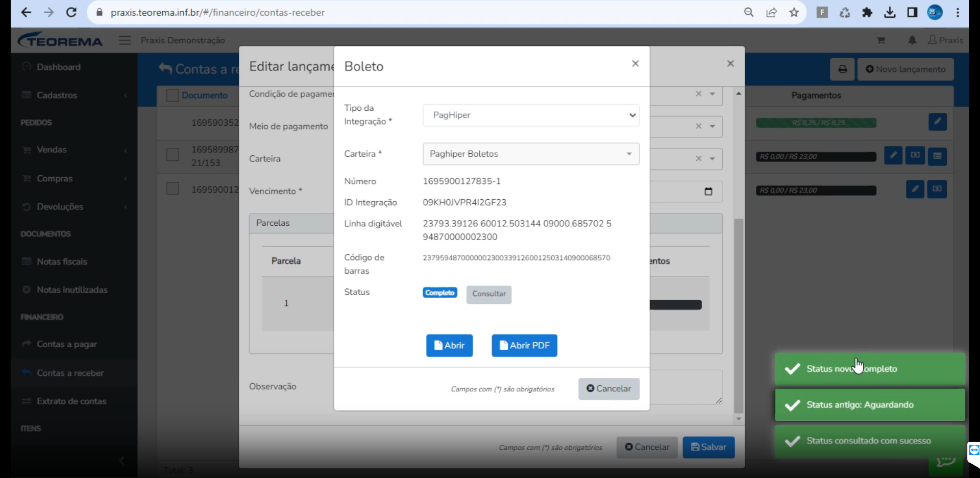Click Cancelar in the Boleto dialog
980x478 pixels.
[609, 389]
